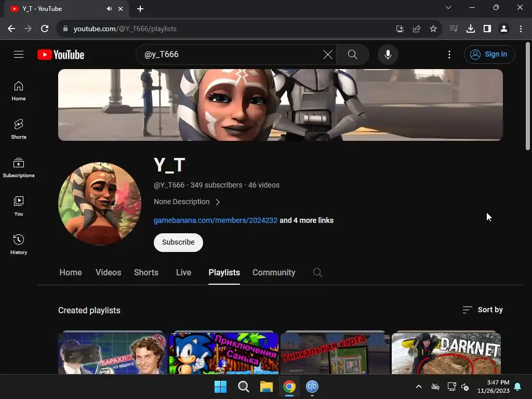Switch to the channel Shorts tab
The width and height of the screenshot is (532, 399).
click(x=146, y=272)
